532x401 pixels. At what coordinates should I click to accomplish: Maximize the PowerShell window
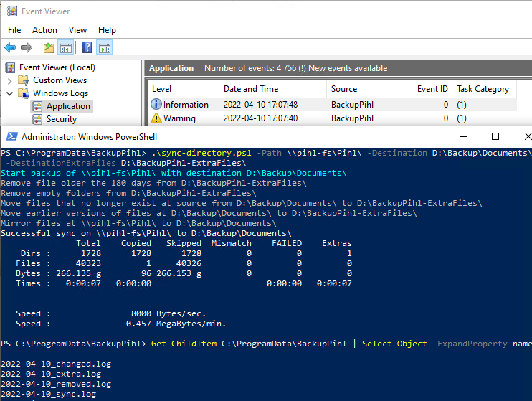(x=495, y=136)
